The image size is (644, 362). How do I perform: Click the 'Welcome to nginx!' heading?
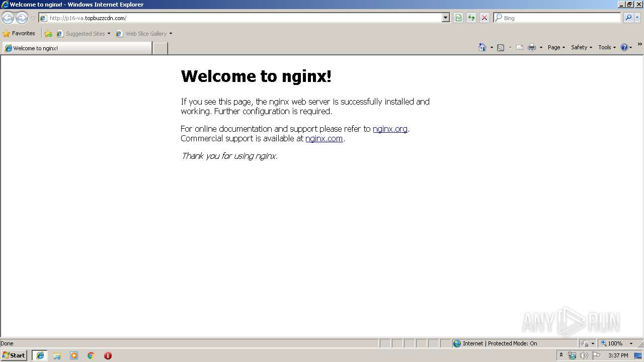[x=256, y=76]
